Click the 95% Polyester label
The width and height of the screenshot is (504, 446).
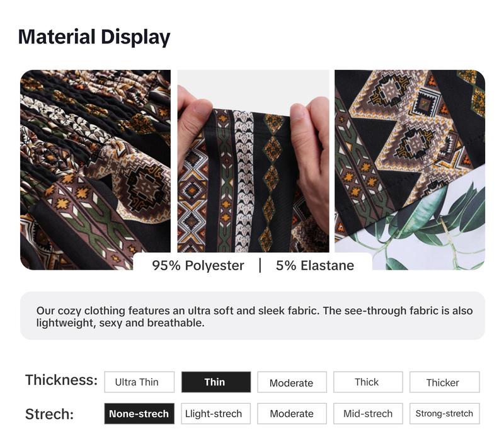pyautogui.click(x=198, y=266)
